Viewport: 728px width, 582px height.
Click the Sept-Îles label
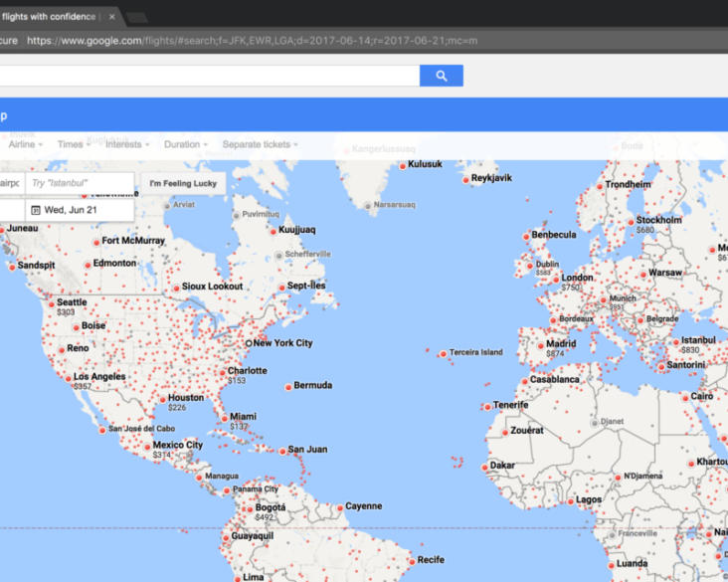tap(306, 286)
